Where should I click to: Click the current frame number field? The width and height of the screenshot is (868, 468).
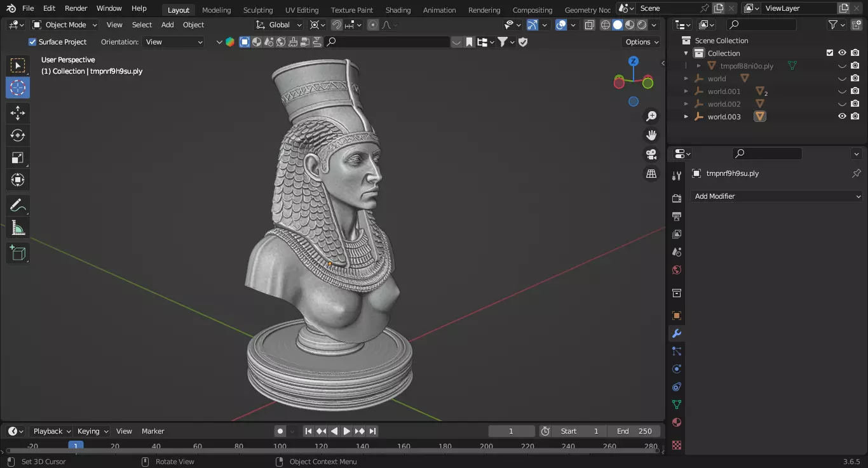512,431
